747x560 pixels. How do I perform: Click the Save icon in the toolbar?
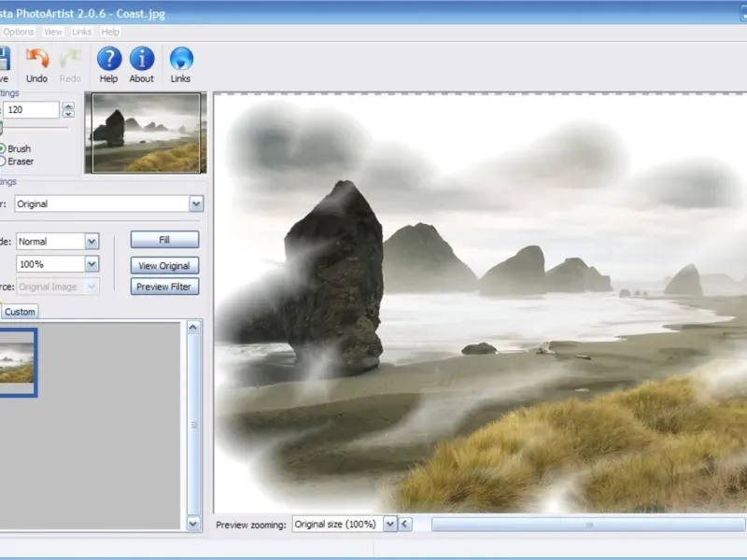tap(4, 59)
